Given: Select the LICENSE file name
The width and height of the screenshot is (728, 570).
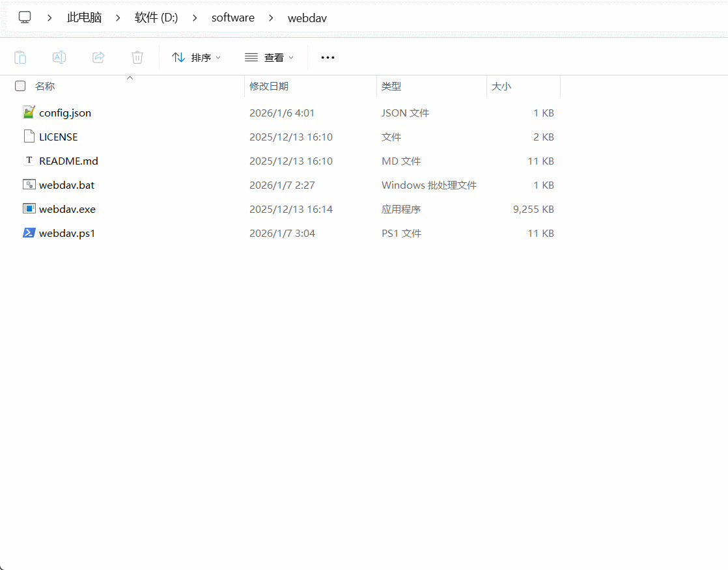Looking at the screenshot, I should 59,137.
